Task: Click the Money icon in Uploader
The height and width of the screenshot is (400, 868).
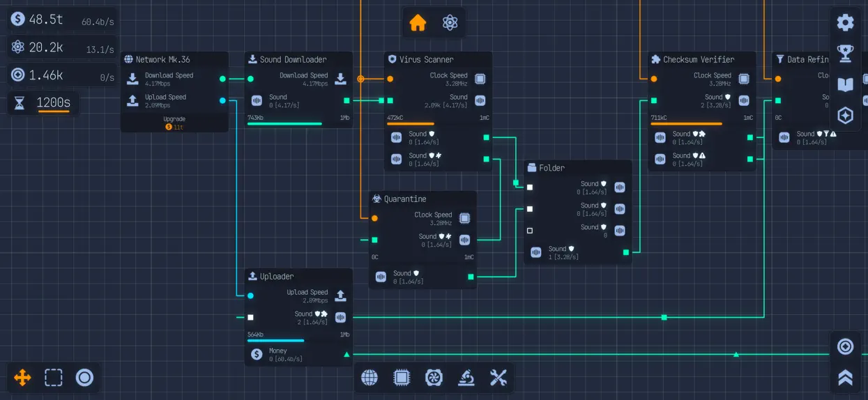Action: pyautogui.click(x=257, y=354)
